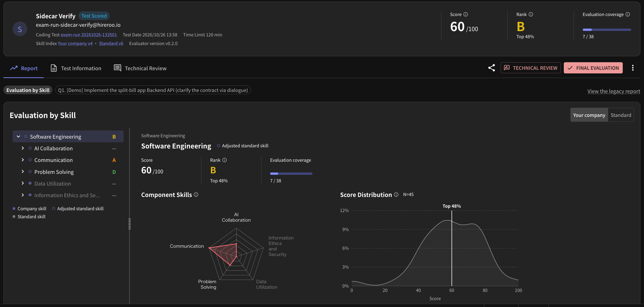Click the share icon
The width and height of the screenshot is (644, 307).
492,68
